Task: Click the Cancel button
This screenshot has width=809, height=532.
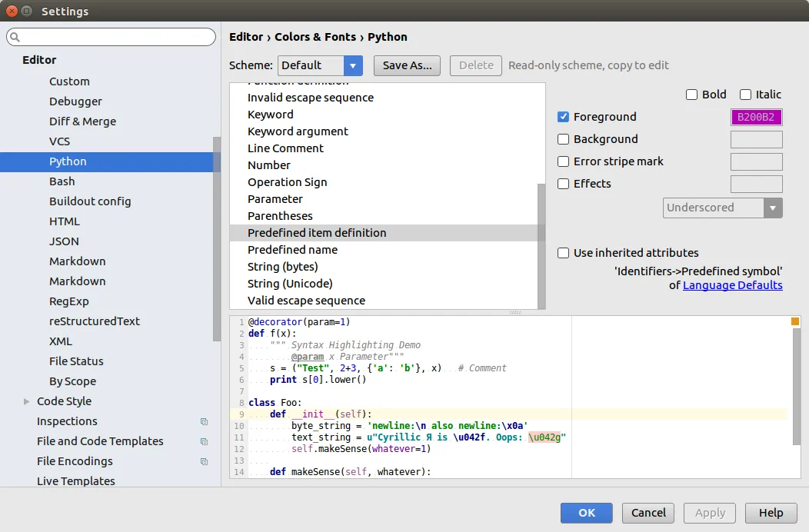Action: pyautogui.click(x=648, y=513)
